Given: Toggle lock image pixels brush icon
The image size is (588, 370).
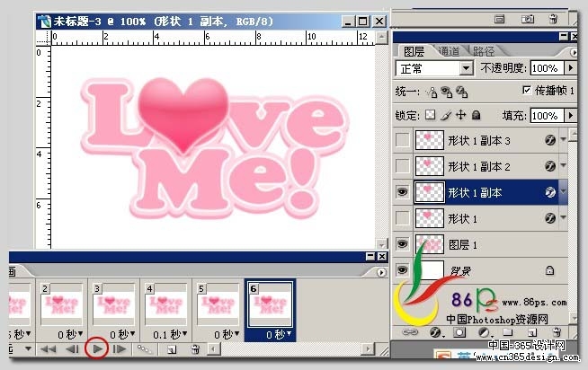Looking at the screenshot, I should [446, 115].
